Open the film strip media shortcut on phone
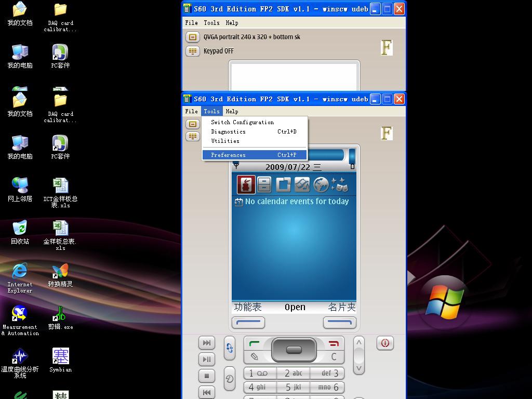532x399 pixels. [x=302, y=185]
